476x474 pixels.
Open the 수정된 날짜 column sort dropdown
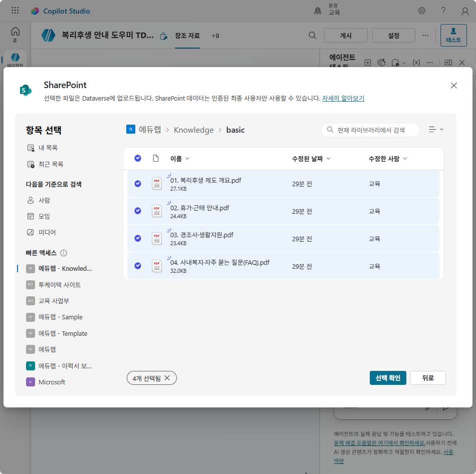tap(311, 159)
